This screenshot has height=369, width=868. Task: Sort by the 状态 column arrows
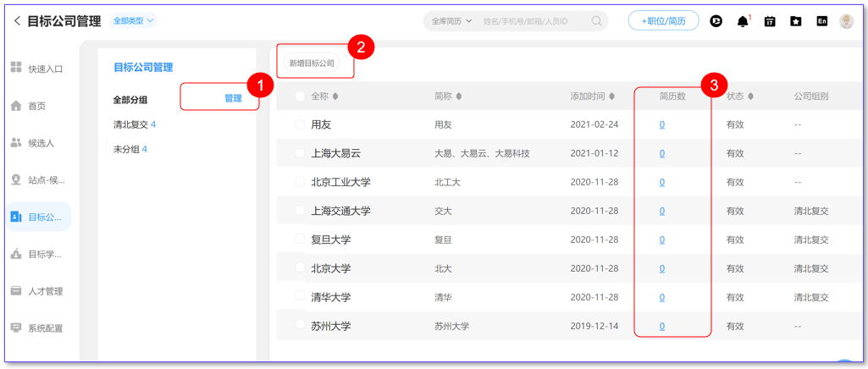click(x=750, y=96)
